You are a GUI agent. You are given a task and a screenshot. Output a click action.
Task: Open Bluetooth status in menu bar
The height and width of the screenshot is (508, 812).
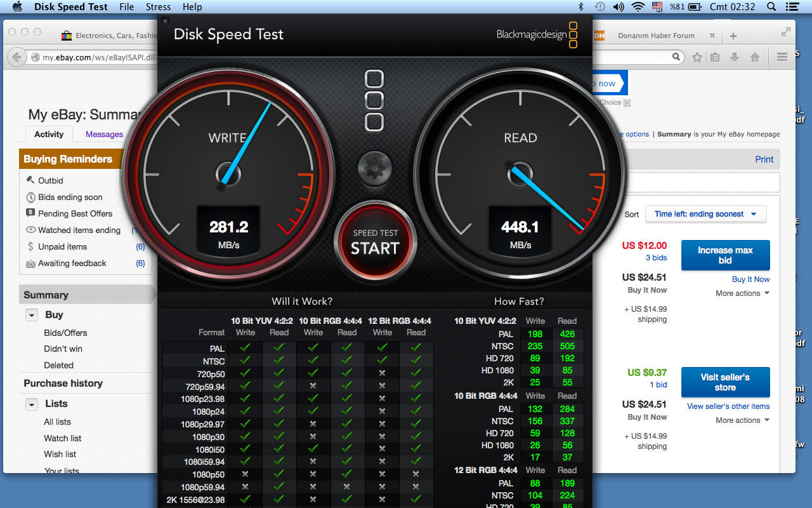(580, 7)
